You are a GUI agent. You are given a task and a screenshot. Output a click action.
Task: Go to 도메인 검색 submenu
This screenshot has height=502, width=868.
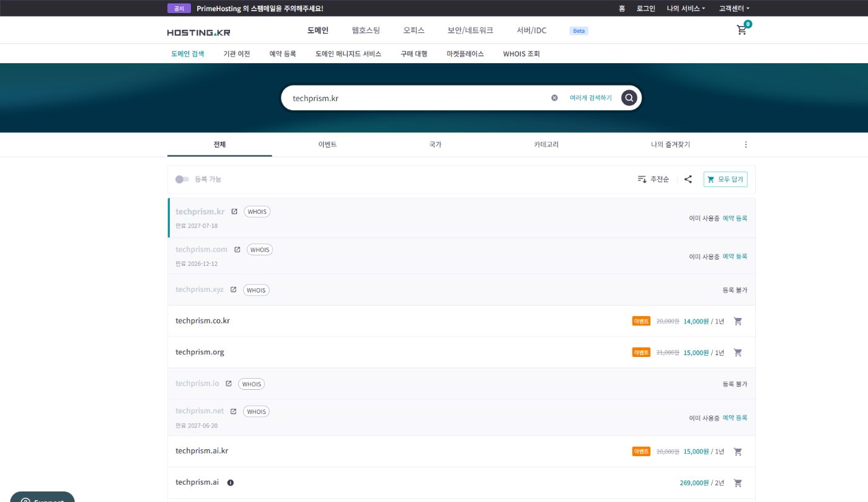coord(188,54)
